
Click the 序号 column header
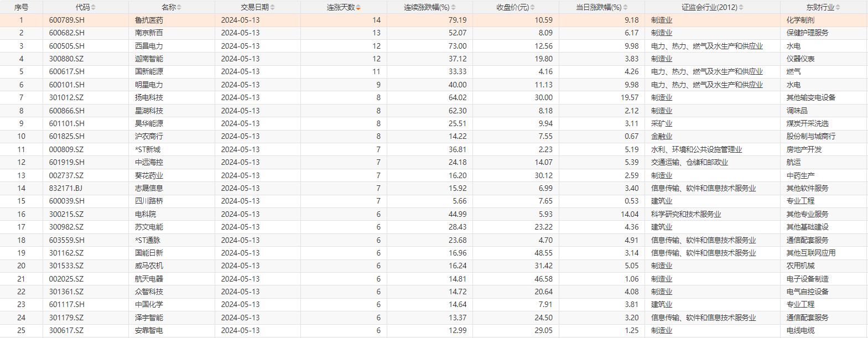click(x=21, y=7)
